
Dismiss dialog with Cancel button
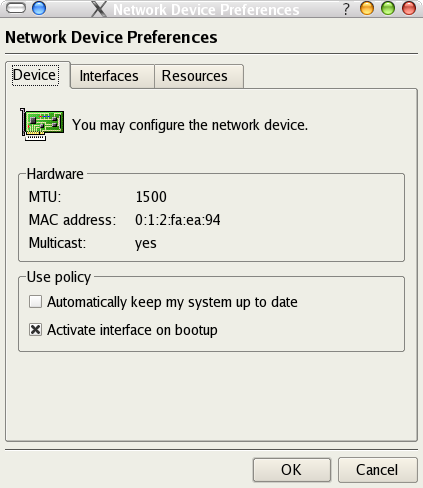tap(377, 470)
